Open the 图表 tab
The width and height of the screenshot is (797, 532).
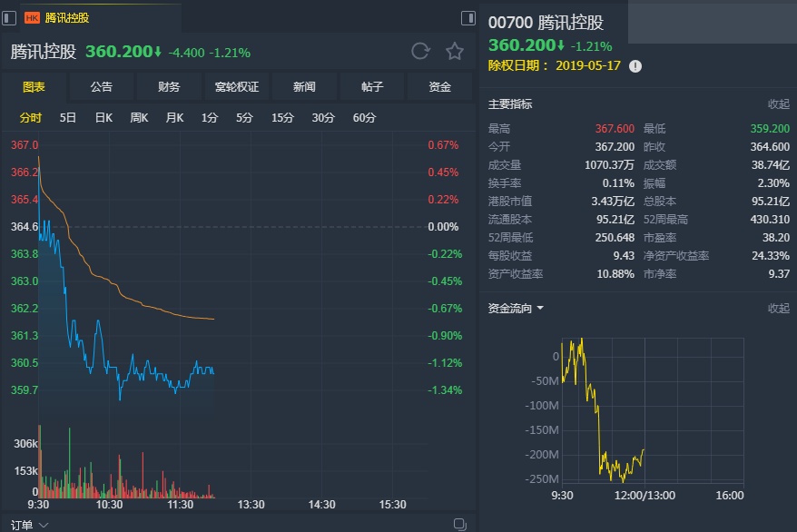click(x=34, y=87)
